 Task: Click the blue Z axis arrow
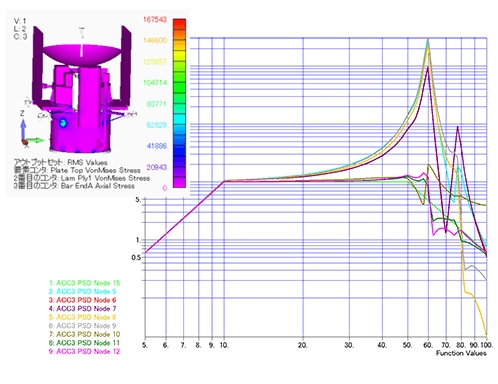(x=23, y=128)
